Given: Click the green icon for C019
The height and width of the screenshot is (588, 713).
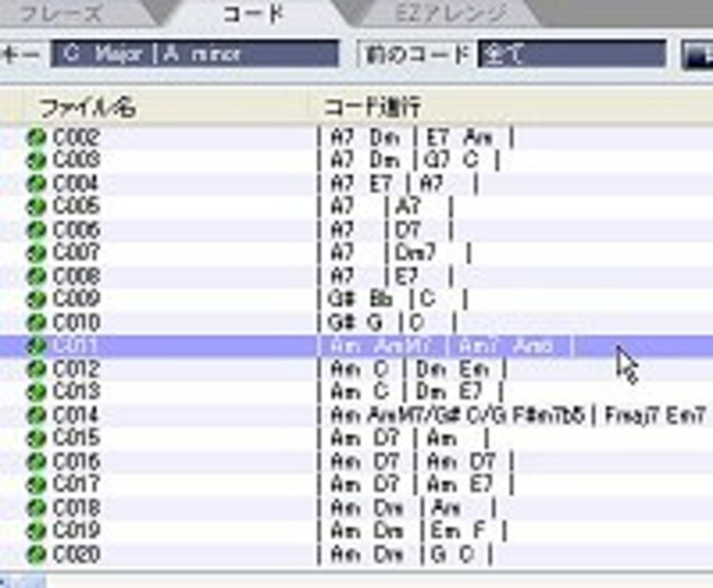Looking at the screenshot, I should pyautogui.click(x=36, y=531).
